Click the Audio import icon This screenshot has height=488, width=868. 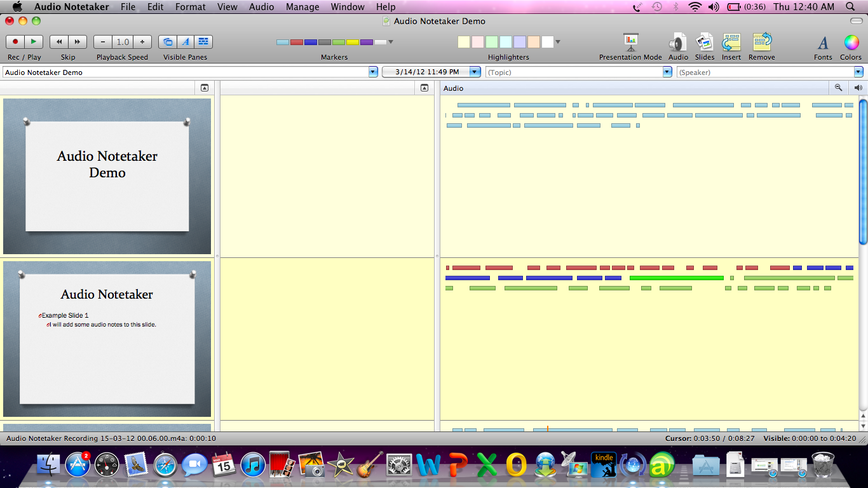coord(678,42)
